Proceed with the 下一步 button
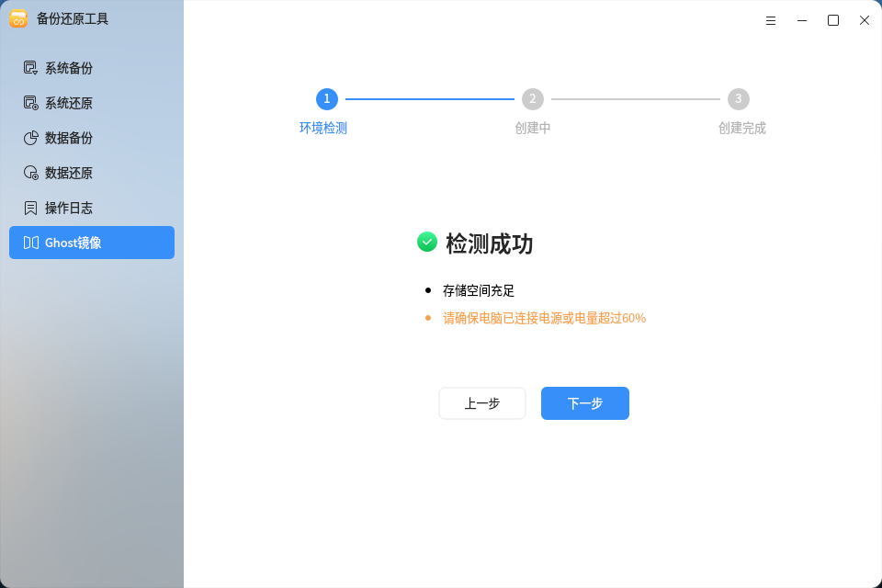This screenshot has width=882, height=588. tap(585, 403)
